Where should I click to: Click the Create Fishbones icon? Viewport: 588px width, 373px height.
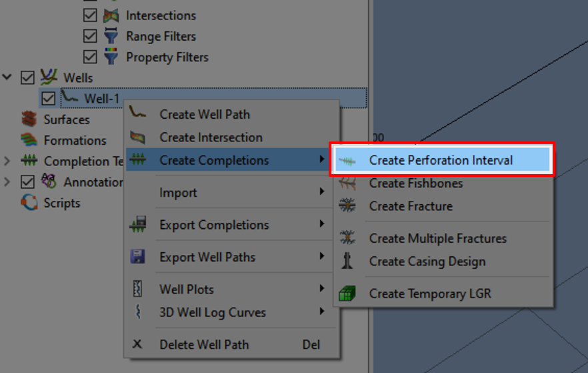347,183
